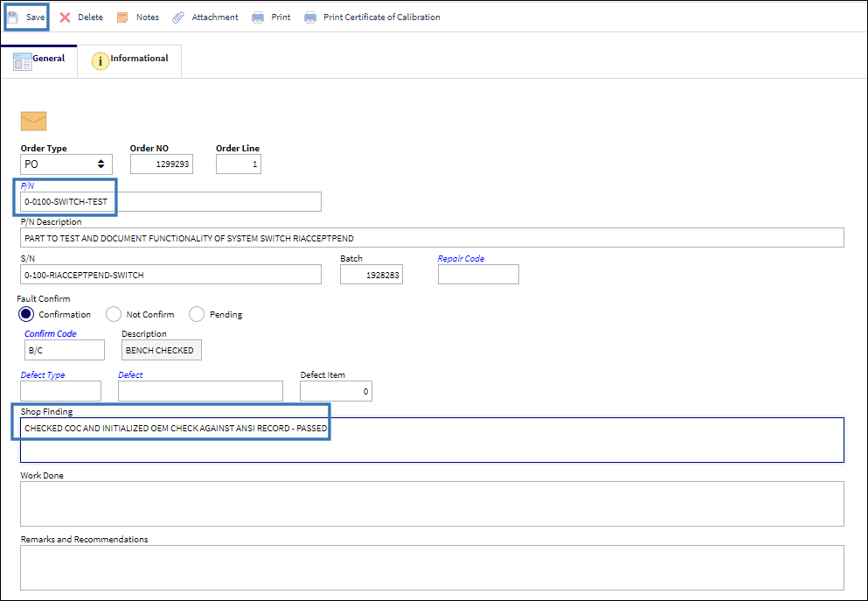Open the Defect Type lookup link
The width and height of the screenshot is (868, 601).
[43, 375]
